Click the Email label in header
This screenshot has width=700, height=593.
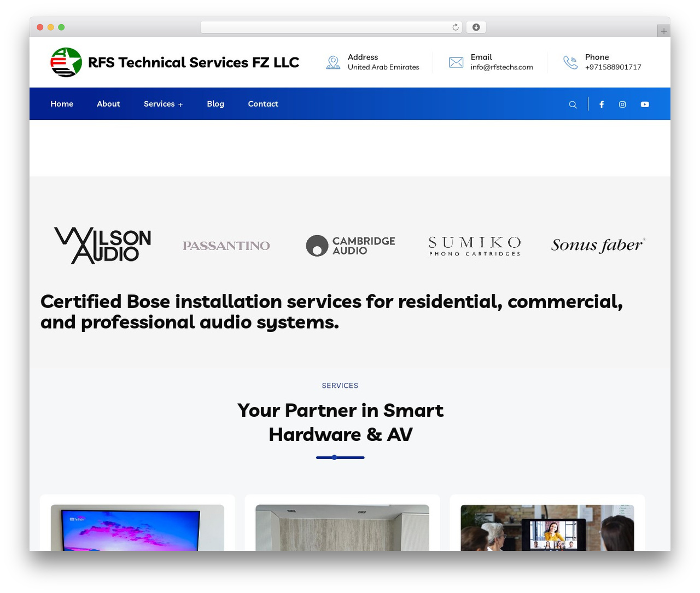[x=481, y=57]
